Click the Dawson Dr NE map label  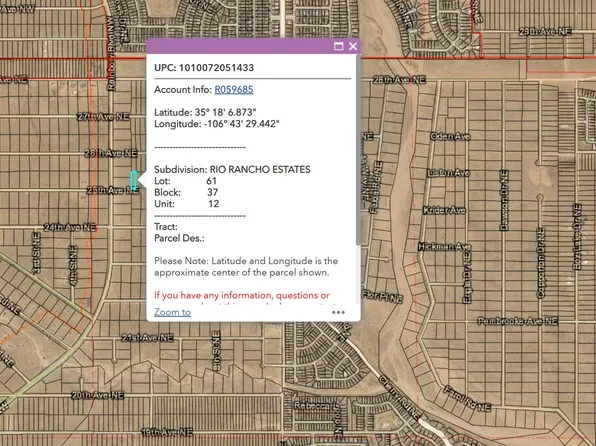(x=504, y=200)
